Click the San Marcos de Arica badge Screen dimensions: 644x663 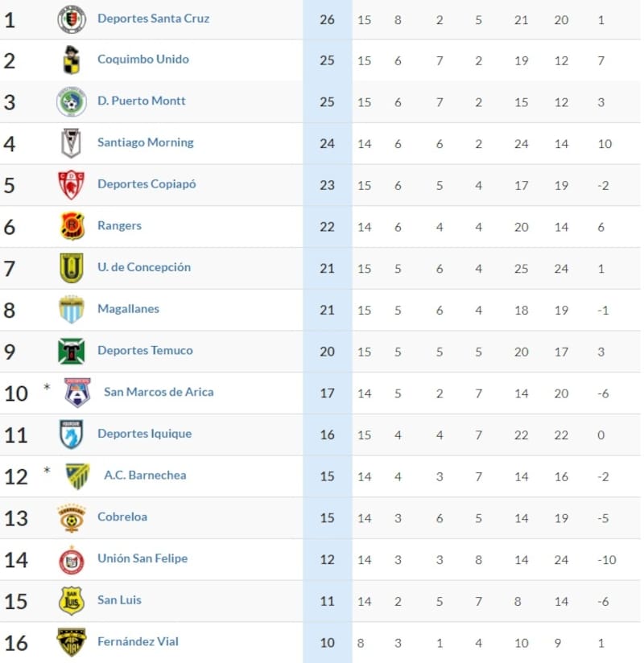(78, 393)
